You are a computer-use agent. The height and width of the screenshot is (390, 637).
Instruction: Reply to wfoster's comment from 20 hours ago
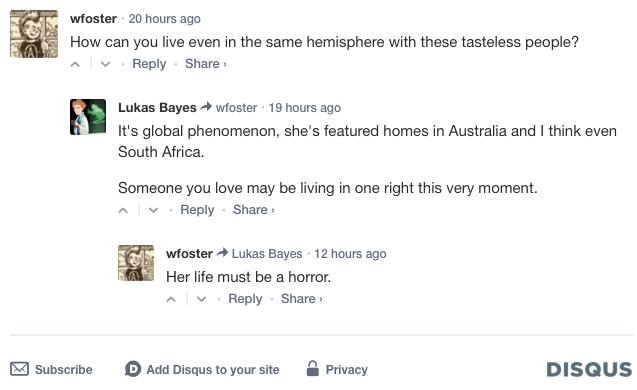pos(149,64)
